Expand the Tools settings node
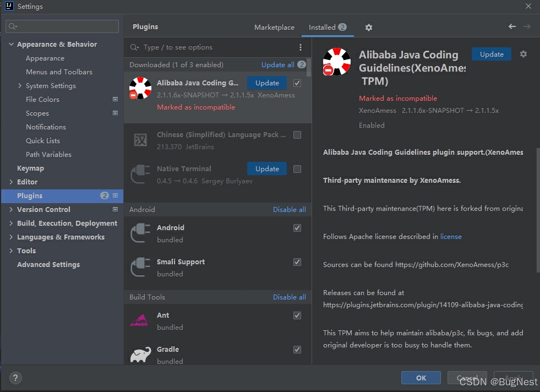This screenshot has height=392, width=540. coord(11,251)
